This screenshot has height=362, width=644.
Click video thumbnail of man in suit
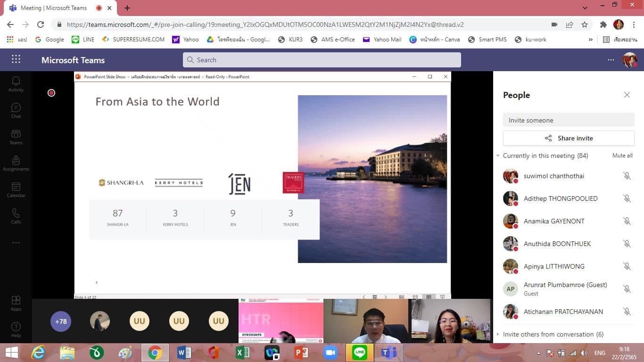[366, 321]
